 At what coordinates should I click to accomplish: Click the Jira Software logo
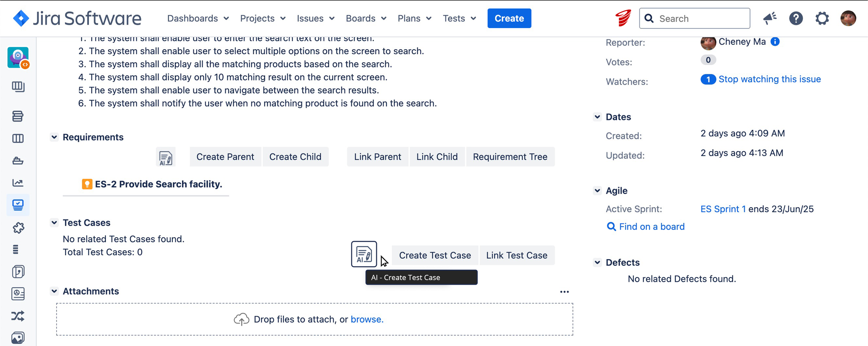[x=77, y=18]
